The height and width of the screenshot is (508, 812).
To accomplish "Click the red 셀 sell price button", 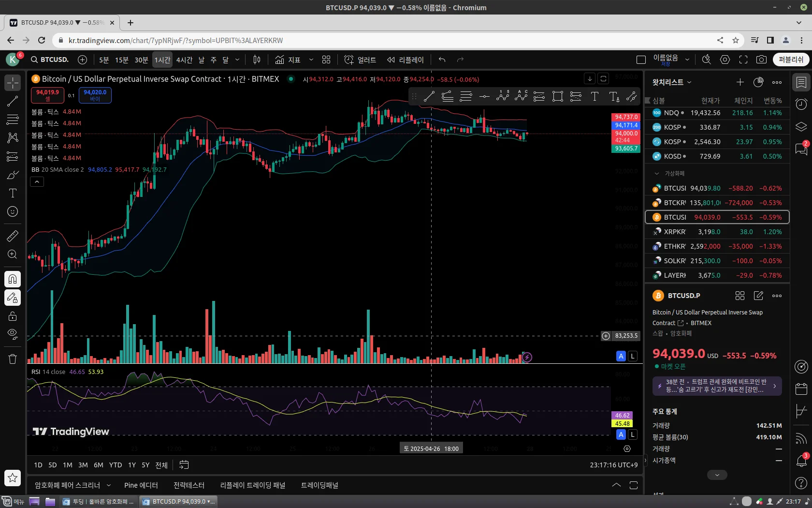I will tap(47, 95).
